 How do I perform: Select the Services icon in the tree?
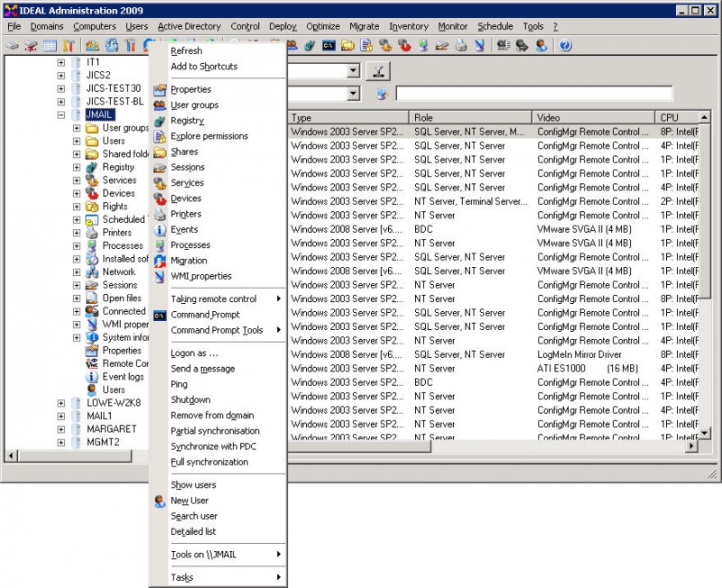[x=92, y=180]
